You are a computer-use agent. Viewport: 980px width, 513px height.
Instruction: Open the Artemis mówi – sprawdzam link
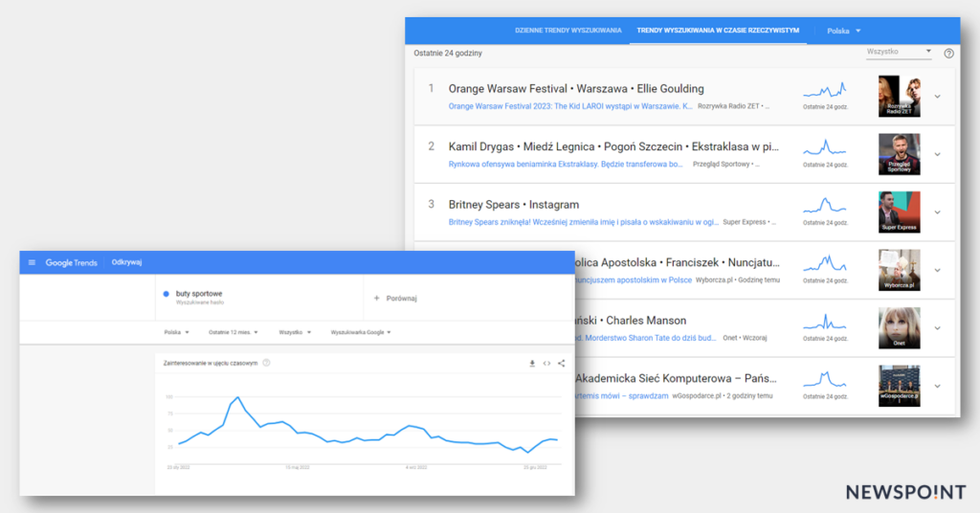pyautogui.click(x=622, y=396)
